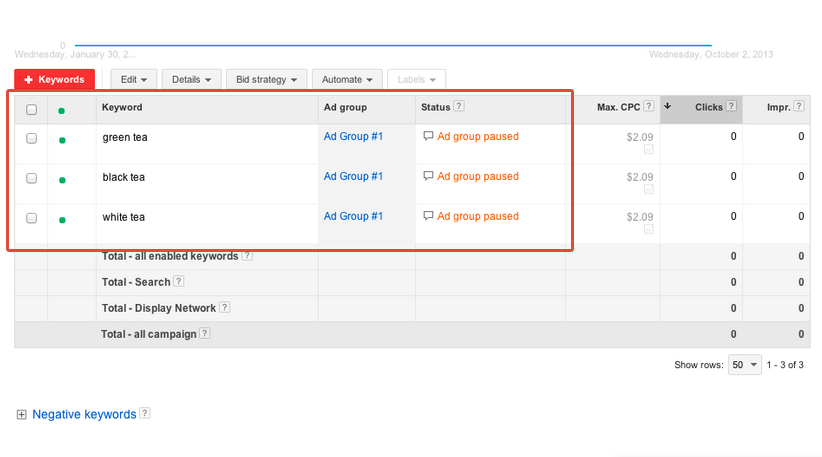Screen dimensions: 822x457
Task: Click the speech bubble icon in black tea row
Action: [429, 176]
